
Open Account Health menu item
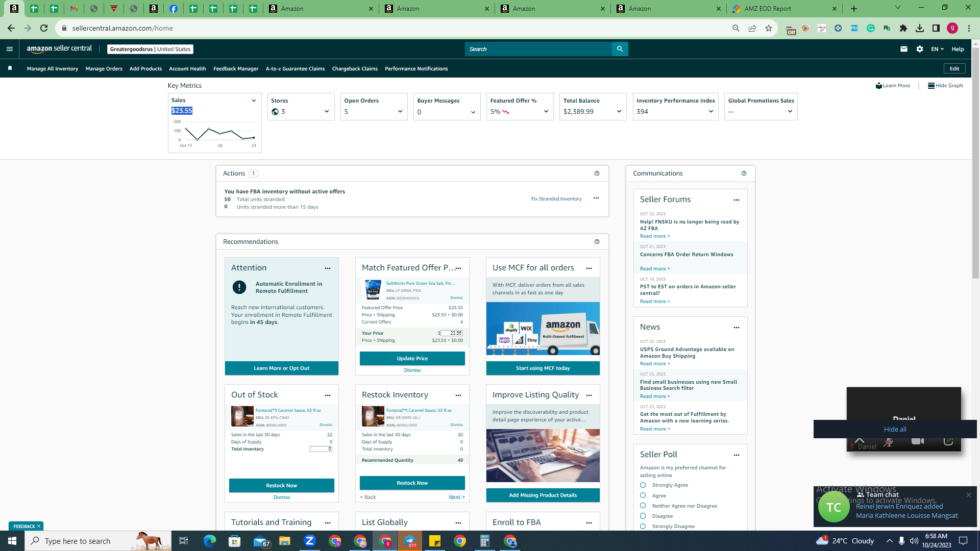coord(187,69)
